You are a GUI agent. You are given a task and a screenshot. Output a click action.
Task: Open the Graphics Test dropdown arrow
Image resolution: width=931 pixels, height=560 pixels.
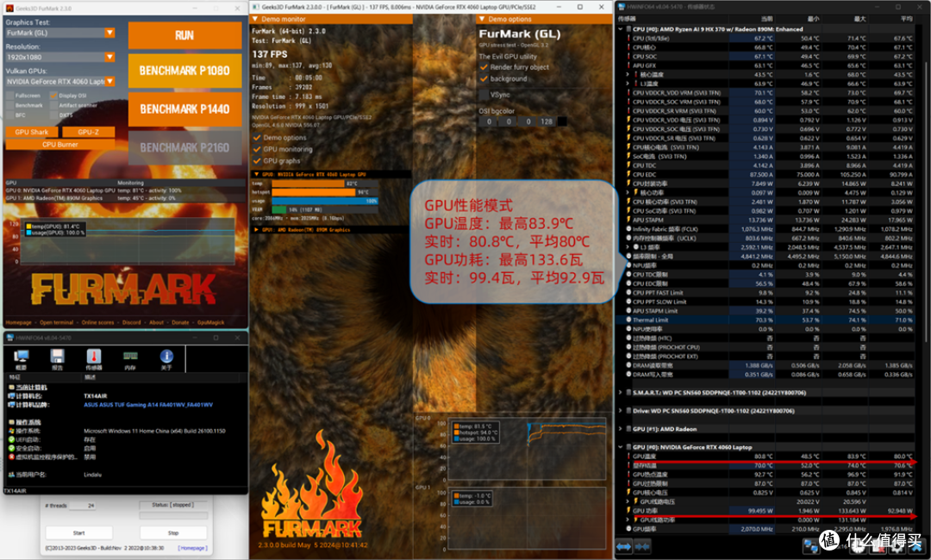point(109,33)
